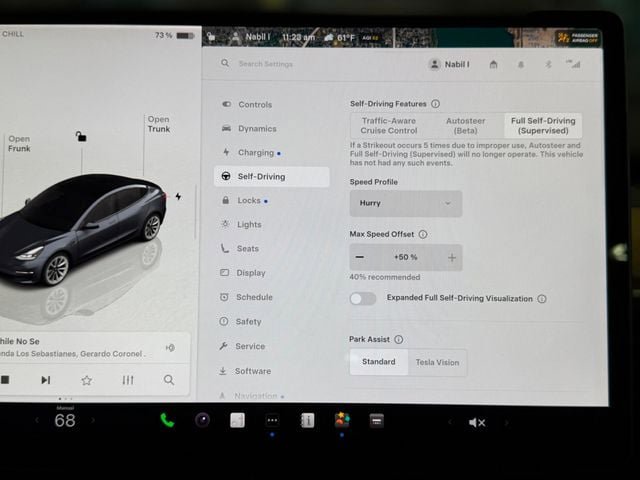This screenshot has width=640, height=480.
Task: Increase Max Speed Offset with plus button
Action: point(452,258)
